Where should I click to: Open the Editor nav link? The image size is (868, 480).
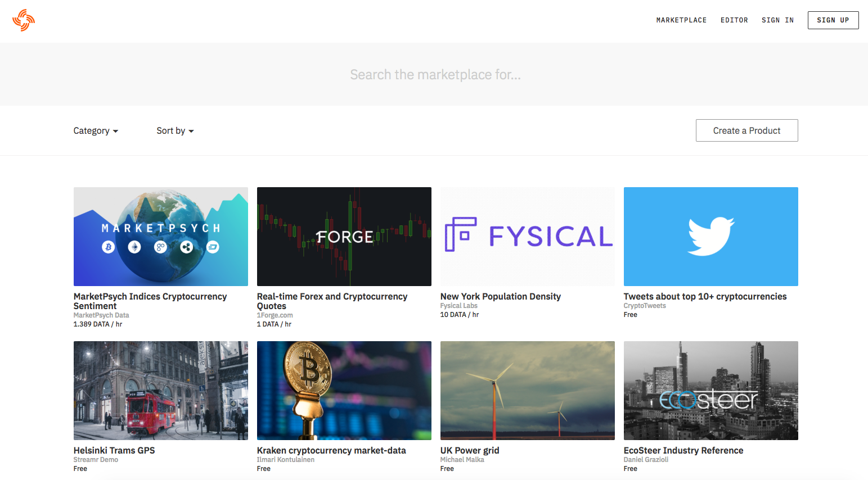tap(734, 20)
